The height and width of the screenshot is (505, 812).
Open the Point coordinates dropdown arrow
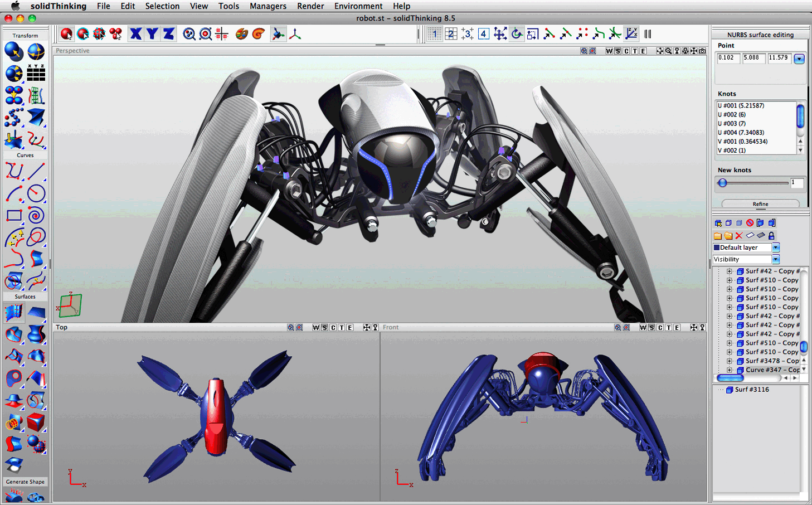tap(799, 59)
